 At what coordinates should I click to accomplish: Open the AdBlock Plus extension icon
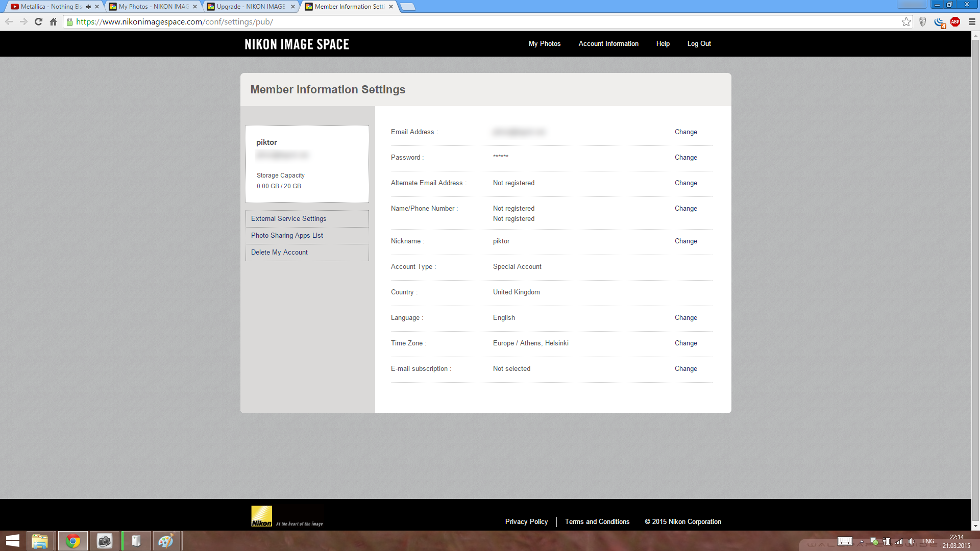(x=955, y=21)
